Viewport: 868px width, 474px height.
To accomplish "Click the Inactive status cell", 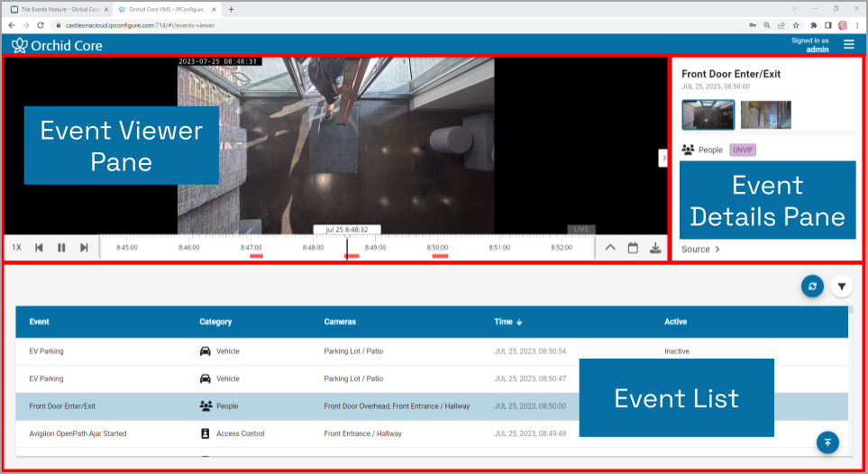I will pos(677,351).
